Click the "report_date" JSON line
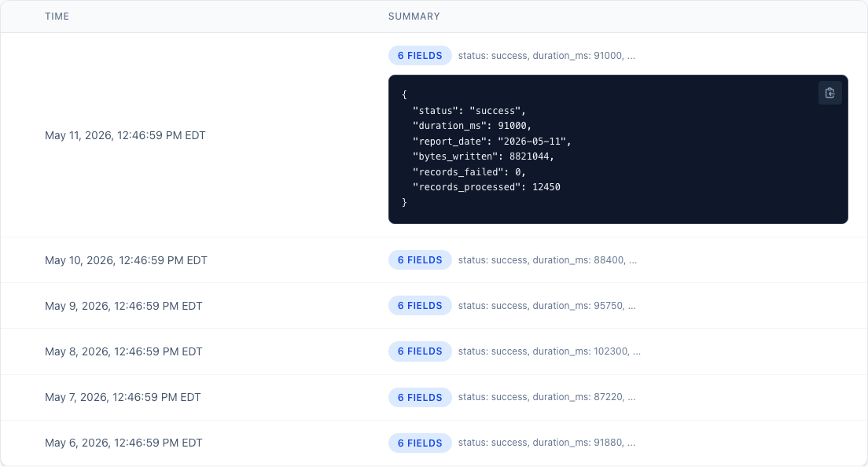 (492, 141)
